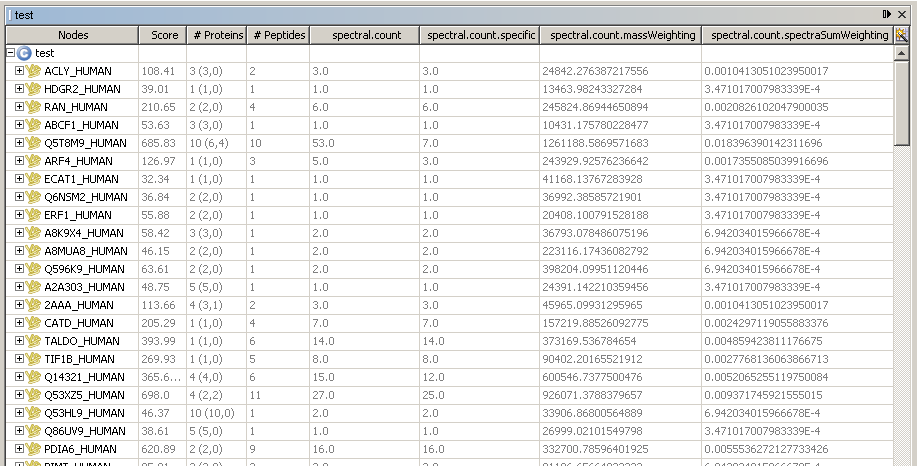917x466 pixels.
Task: Click the spectral.count.specific column header
Action: pyautogui.click(x=479, y=35)
